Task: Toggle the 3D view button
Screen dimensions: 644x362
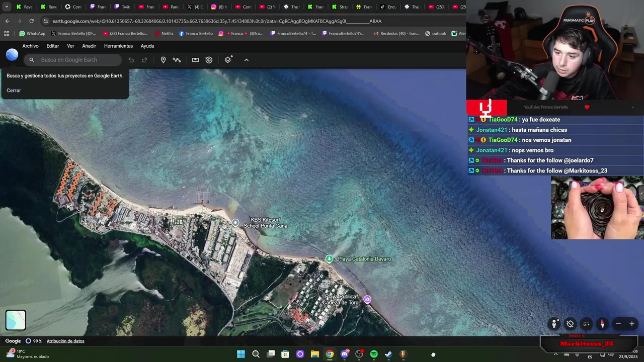Action: [x=586, y=324]
